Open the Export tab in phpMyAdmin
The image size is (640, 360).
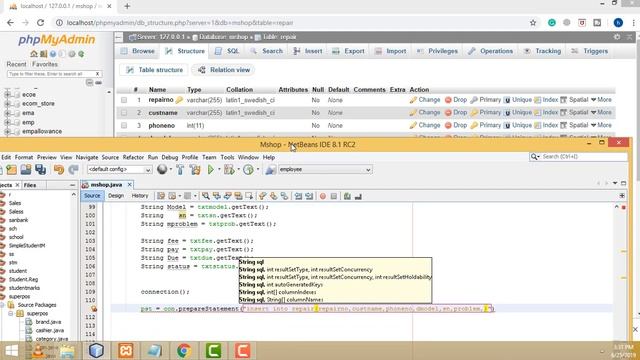click(348, 51)
